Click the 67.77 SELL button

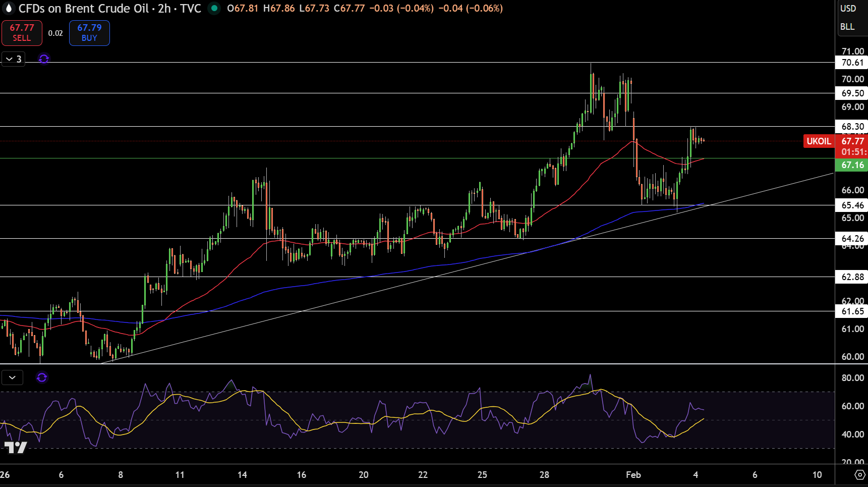coord(22,33)
